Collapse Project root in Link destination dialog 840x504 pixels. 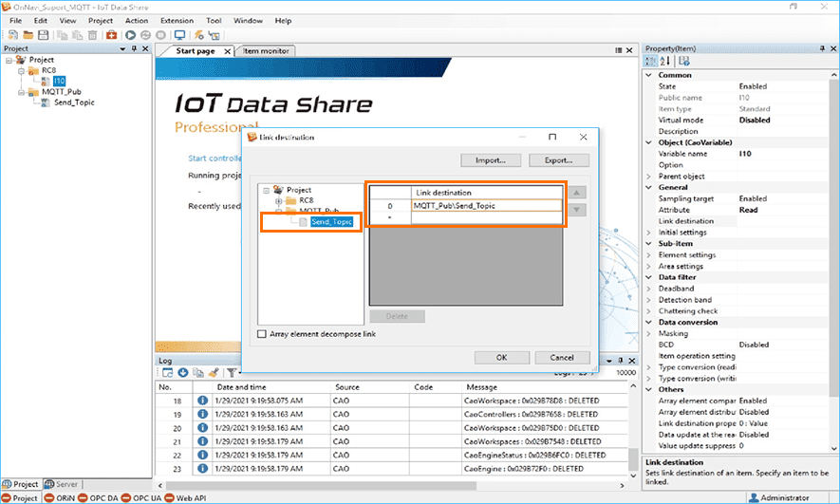click(267, 190)
